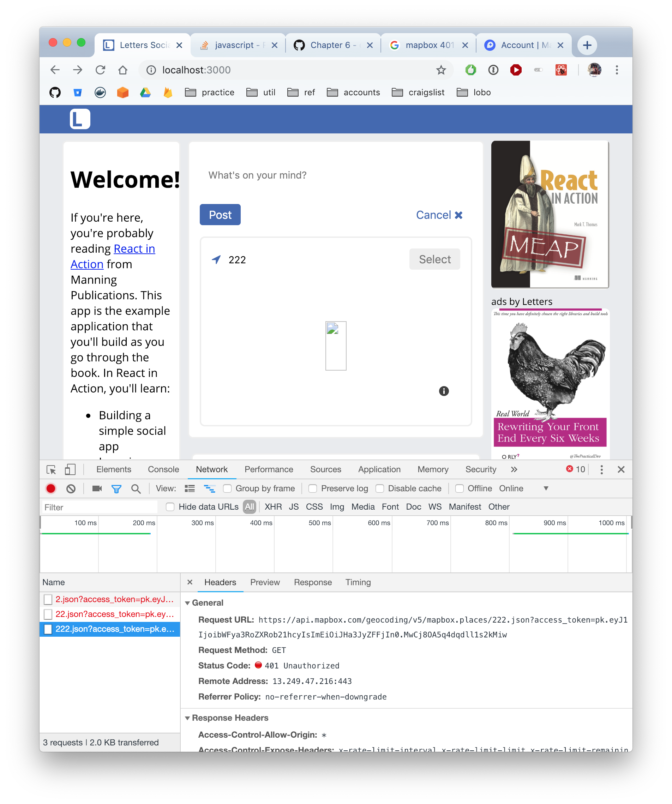Open the lobo bookmarks folder

[474, 93]
